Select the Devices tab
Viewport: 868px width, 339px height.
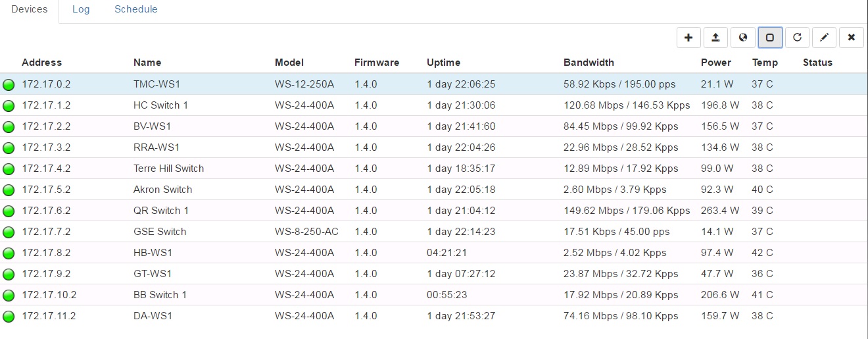[x=30, y=10]
